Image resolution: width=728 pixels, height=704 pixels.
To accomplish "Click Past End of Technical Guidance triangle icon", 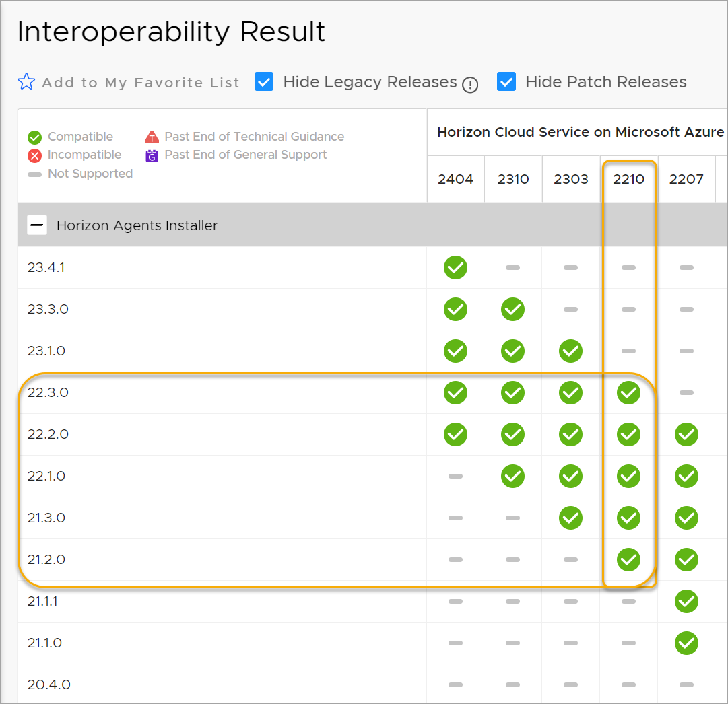I will (x=152, y=137).
